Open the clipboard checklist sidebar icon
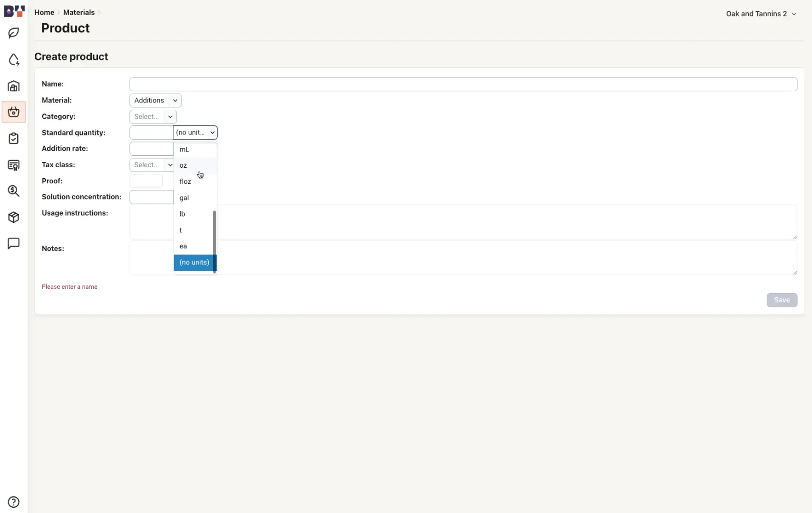 [x=14, y=138]
